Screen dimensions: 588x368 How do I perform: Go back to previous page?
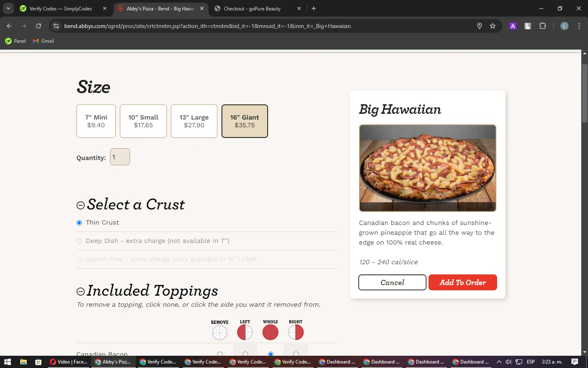click(x=9, y=26)
